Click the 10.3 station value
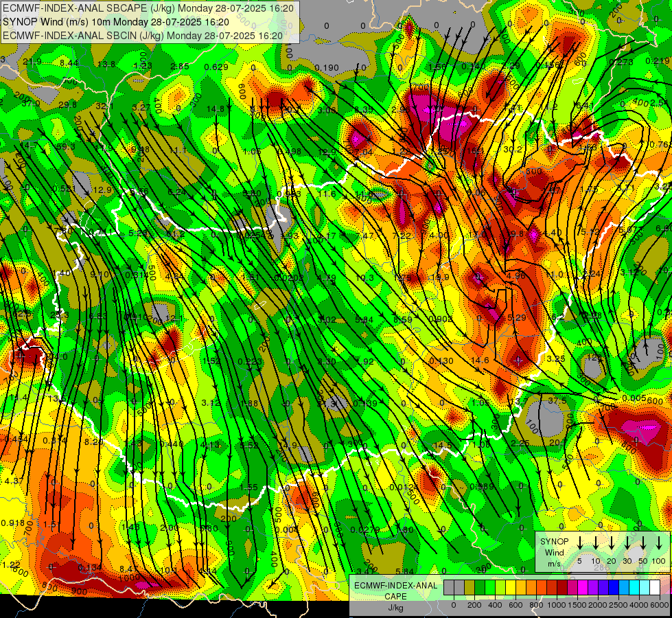The height and width of the screenshot is (618, 672). [x=364, y=278]
